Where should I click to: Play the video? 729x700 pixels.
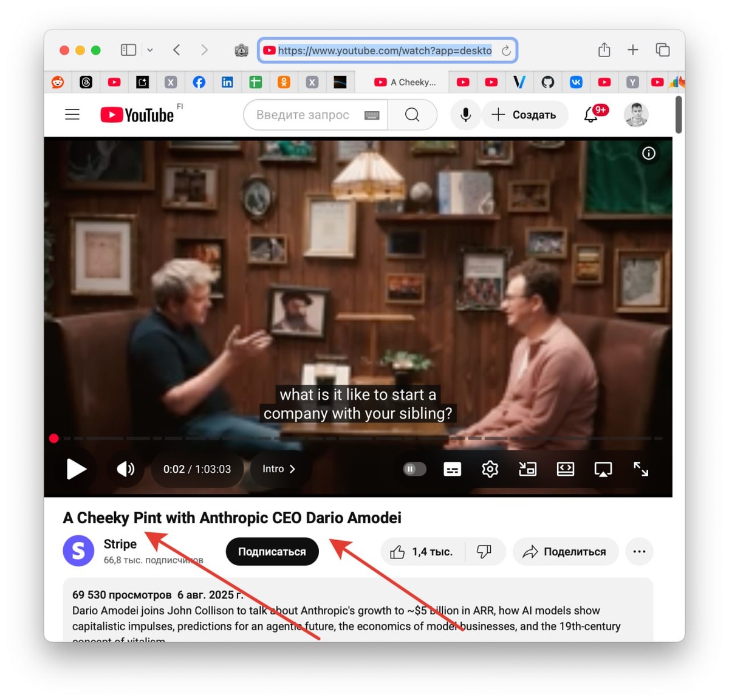76,469
